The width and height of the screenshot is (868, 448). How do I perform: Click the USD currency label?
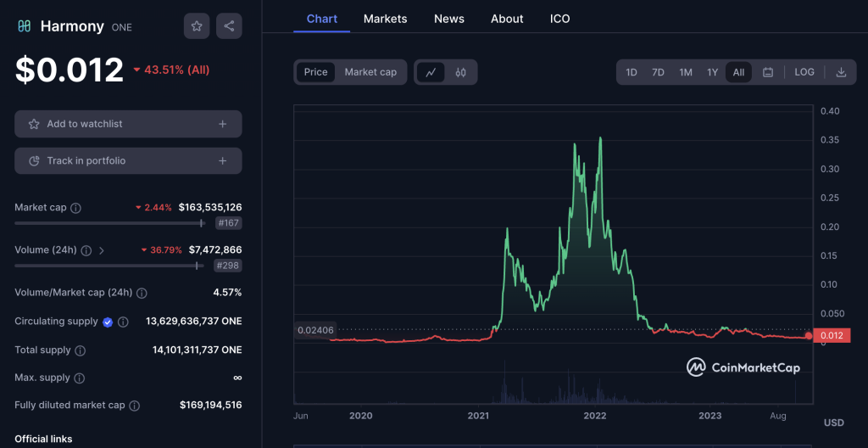pos(834,423)
